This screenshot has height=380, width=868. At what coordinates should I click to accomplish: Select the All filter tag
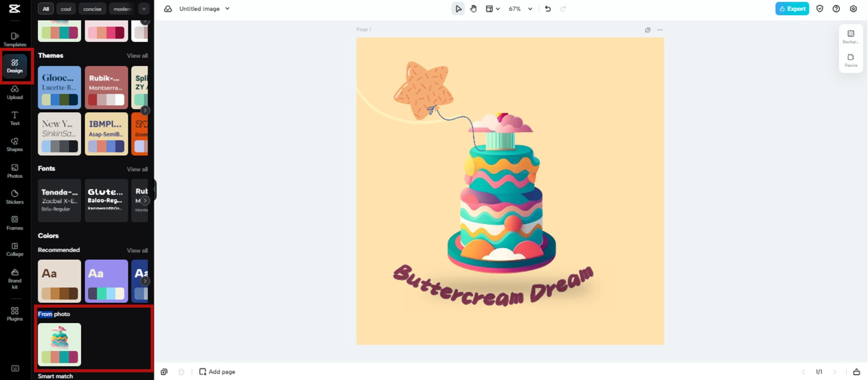coord(46,9)
